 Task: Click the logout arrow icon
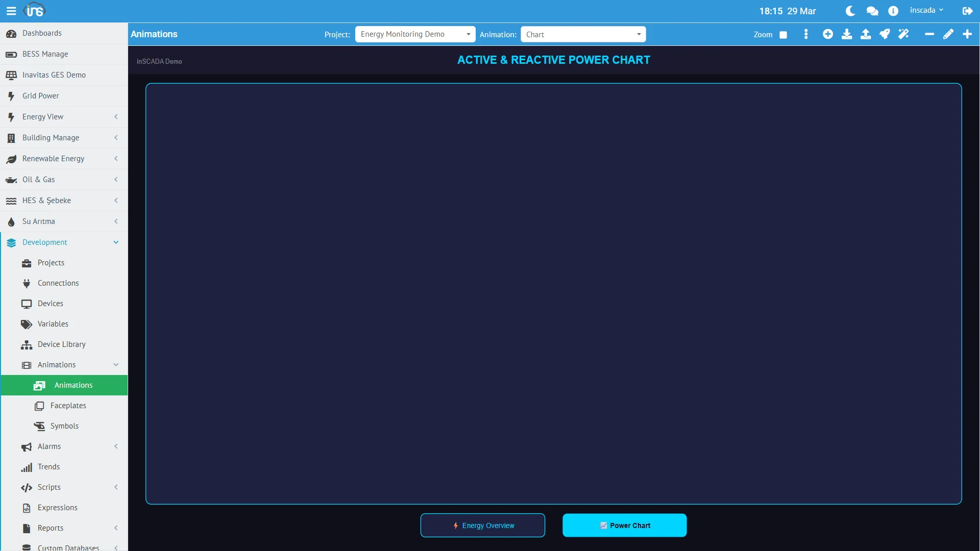tap(967, 11)
